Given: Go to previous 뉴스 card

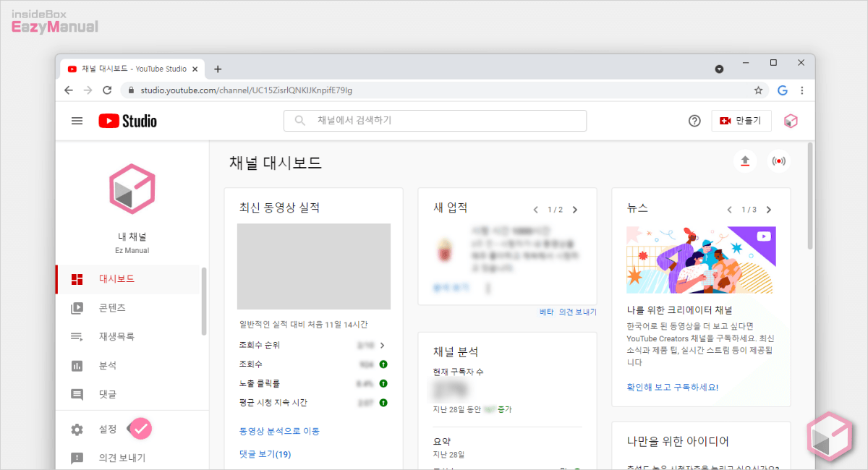Looking at the screenshot, I should 730,210.
